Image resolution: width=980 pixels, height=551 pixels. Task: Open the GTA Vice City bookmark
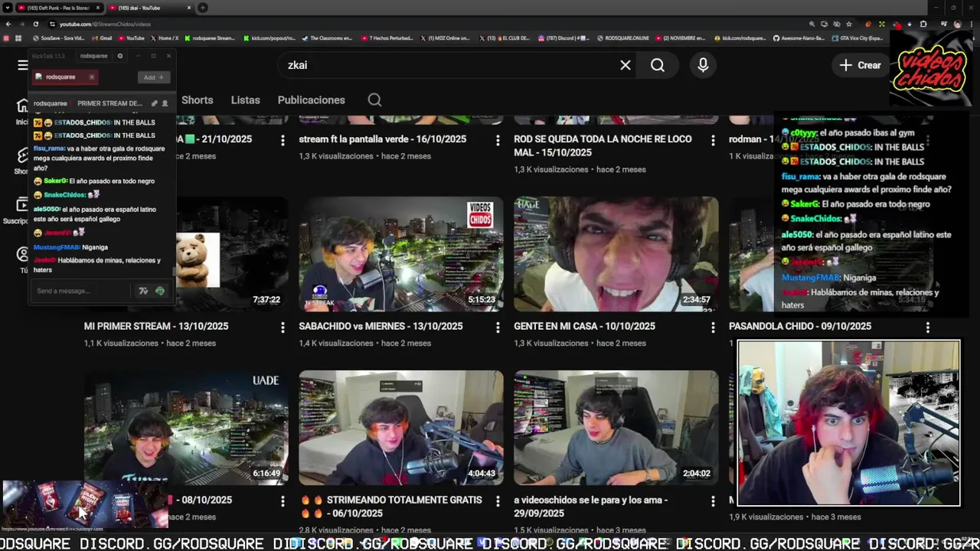(x=857, y=37)
